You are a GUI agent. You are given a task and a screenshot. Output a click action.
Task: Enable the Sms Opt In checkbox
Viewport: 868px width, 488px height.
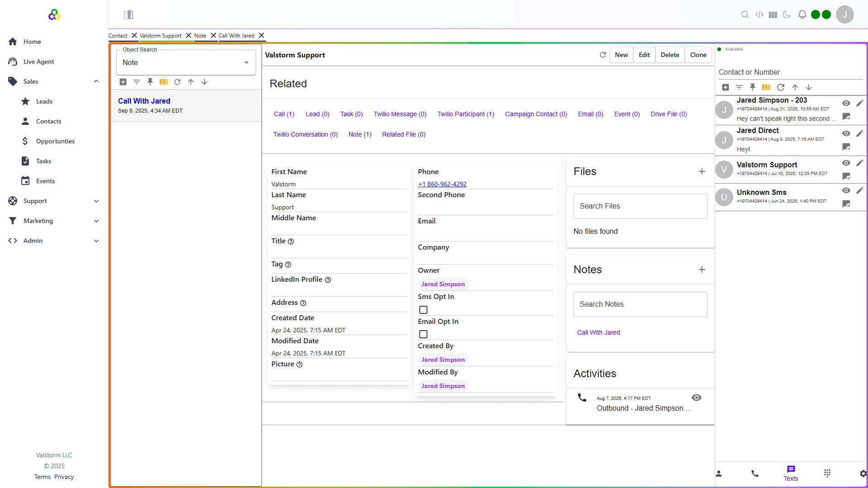click(423, 309)
